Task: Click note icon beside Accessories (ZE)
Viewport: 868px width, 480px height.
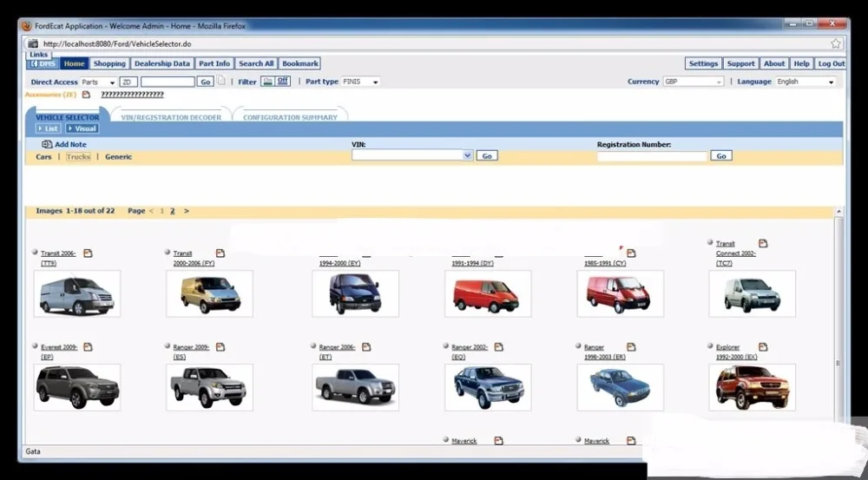Action: (86, 95)
